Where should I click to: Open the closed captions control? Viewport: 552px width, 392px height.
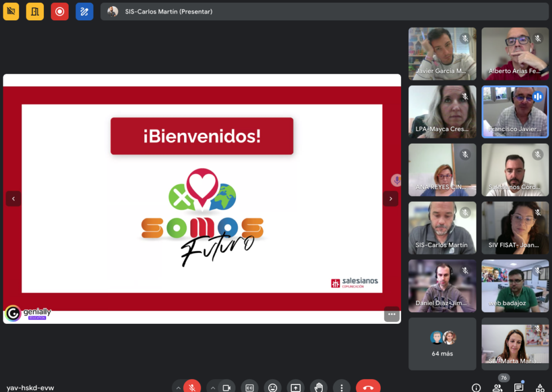pos(250,387)
